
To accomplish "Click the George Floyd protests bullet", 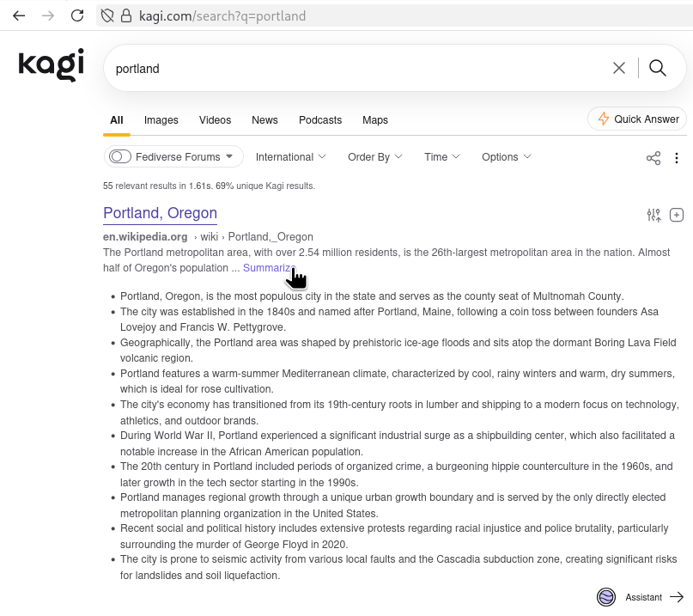I will coord(394,536).
